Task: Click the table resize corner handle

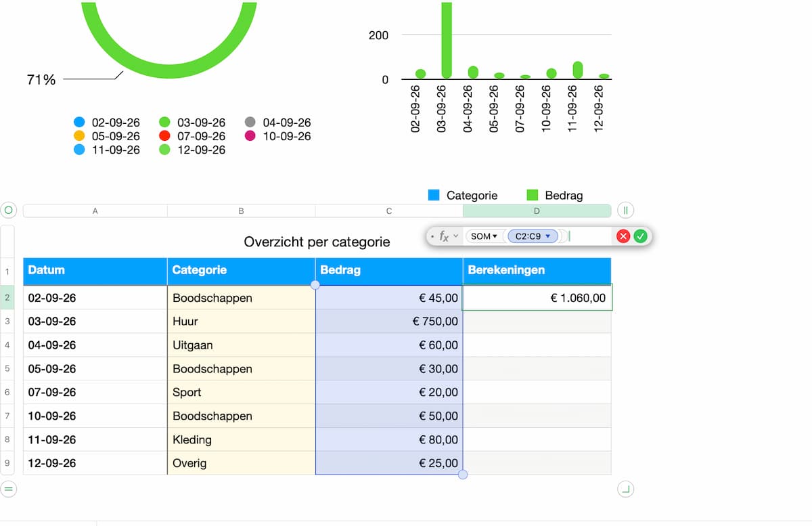Action: (x=626, y=488)
